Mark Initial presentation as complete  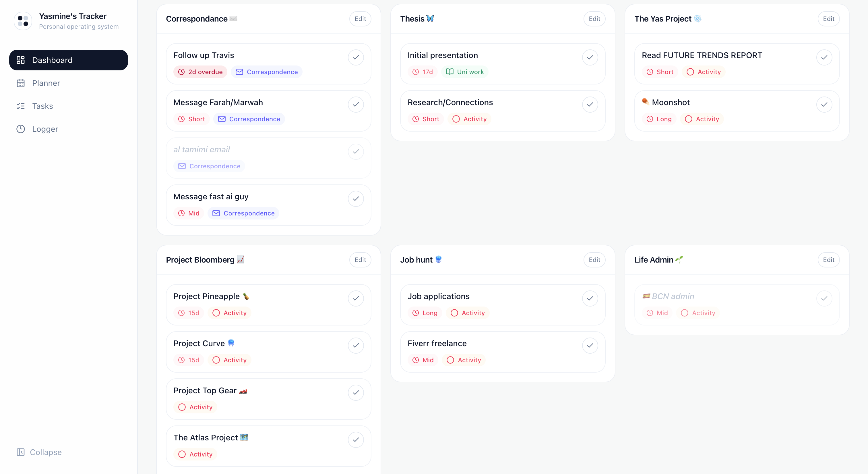pyautogui.click(x=590, y=57)
